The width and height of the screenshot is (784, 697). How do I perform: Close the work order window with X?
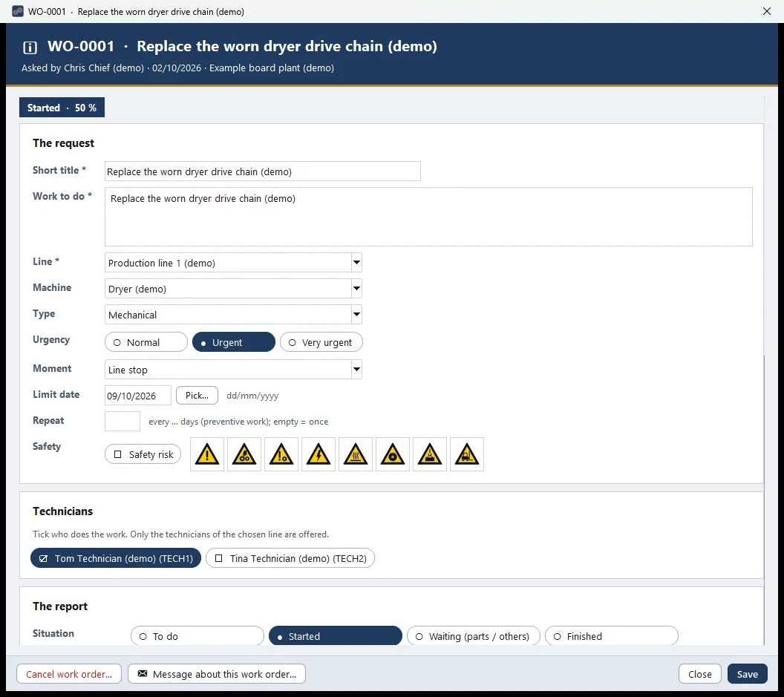766,11
